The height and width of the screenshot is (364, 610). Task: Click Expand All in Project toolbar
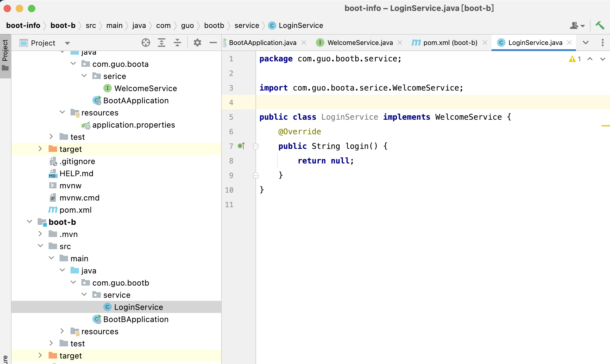click(162, 43)
